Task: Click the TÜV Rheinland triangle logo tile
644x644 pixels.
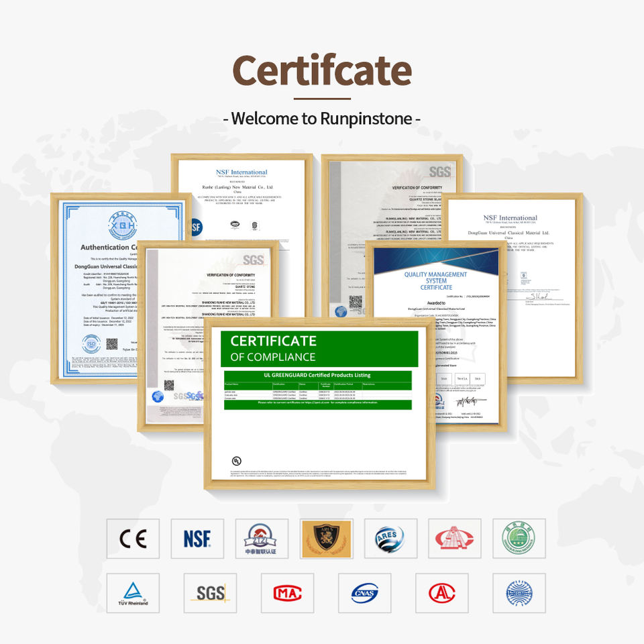Action: coord(133,593)
